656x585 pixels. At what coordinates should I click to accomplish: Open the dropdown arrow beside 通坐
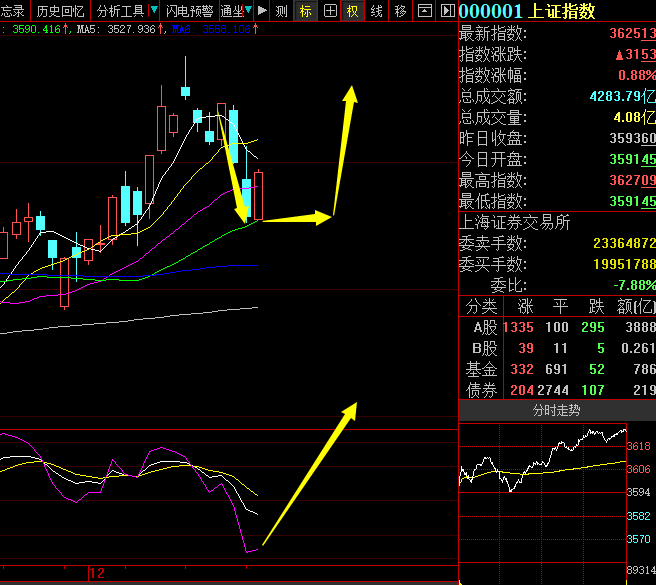249,10
